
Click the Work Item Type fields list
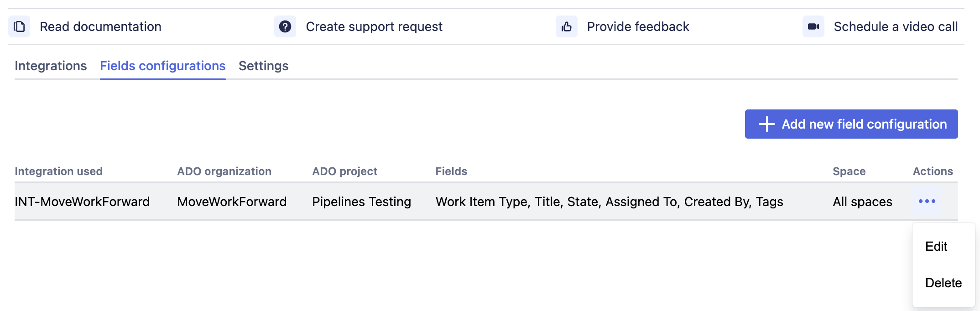pos(609,202)
